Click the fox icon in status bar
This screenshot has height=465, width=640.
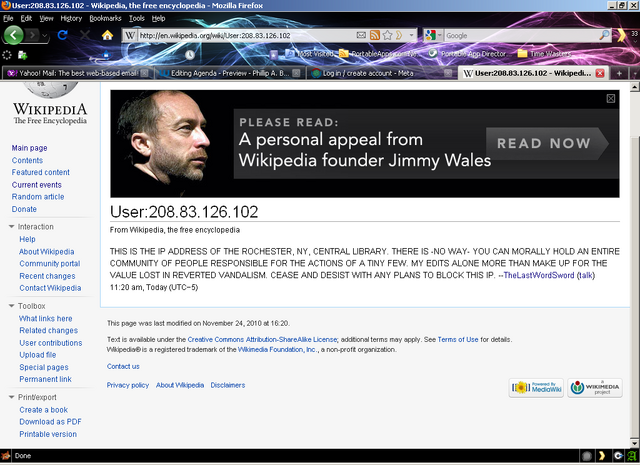click(5, 456)
